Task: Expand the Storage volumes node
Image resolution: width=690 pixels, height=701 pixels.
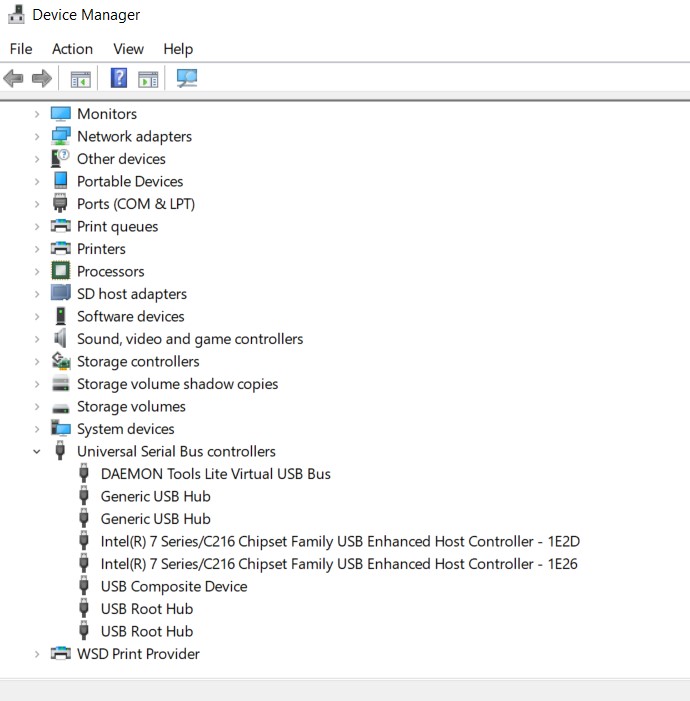Action: [x=37, y=407]
